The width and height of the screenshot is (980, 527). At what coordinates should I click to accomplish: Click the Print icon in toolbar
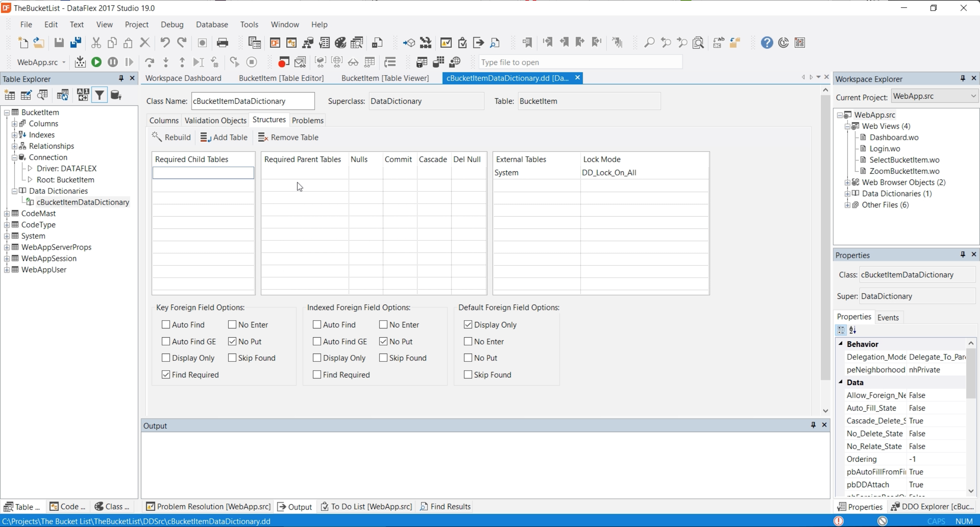222,42
